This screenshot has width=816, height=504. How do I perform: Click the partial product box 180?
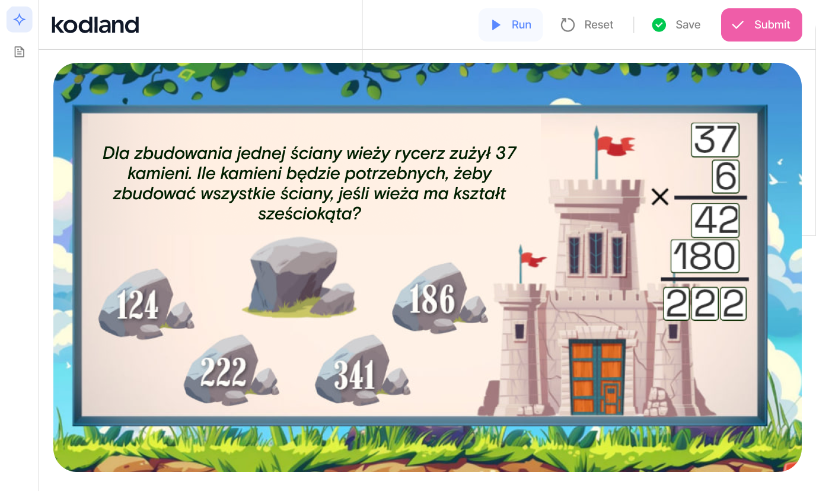click(705, 257)
